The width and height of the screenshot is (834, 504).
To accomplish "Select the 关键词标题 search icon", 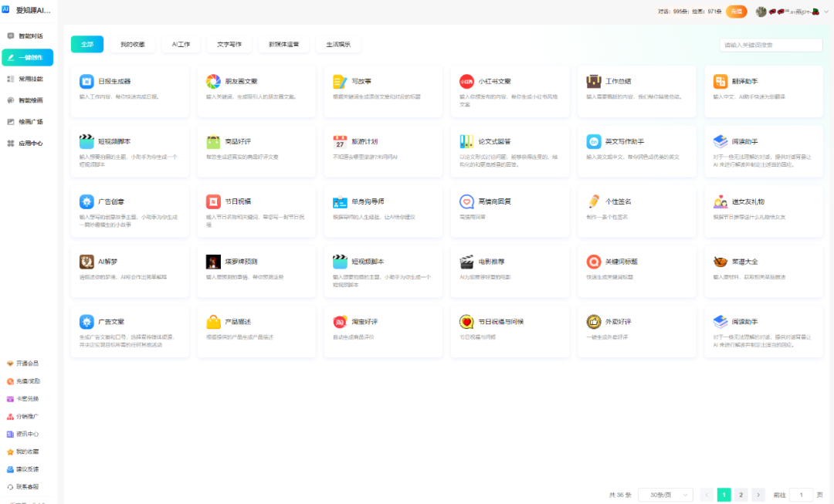I will click(x=594, y=262).
